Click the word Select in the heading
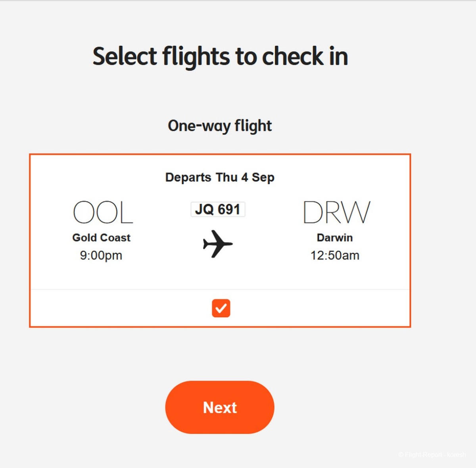476x468 pixels. pyautogui.click(x=125, y=56)
